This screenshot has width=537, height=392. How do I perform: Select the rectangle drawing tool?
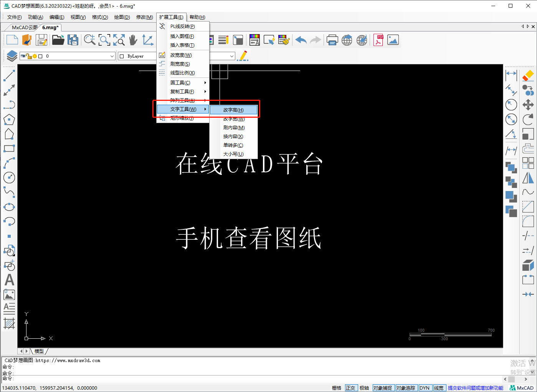(9, 148)
